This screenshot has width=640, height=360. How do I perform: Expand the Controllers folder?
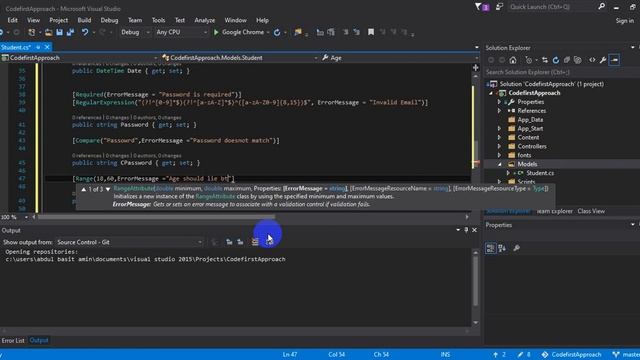[499, 146]
